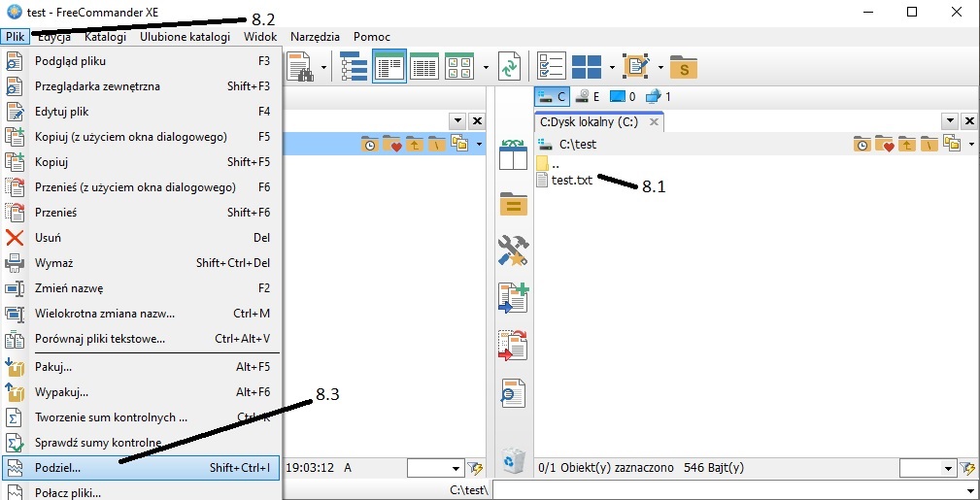Viewport: 980px width, 500px height.
Task: Click the swap panels icon in splitter
Action: (x=513, y=155)
